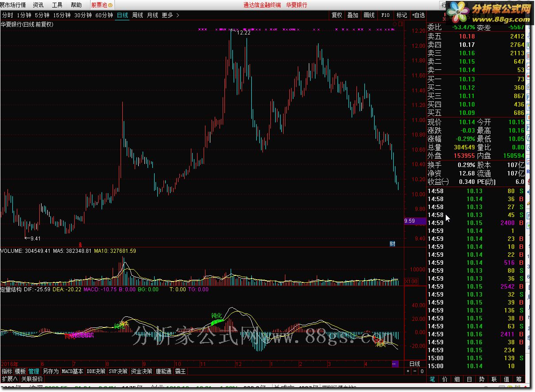The height and width of the screenshot is (392, 535).
Task: Activate the 画线 drawing tool
Action: [x=369, y=15]
